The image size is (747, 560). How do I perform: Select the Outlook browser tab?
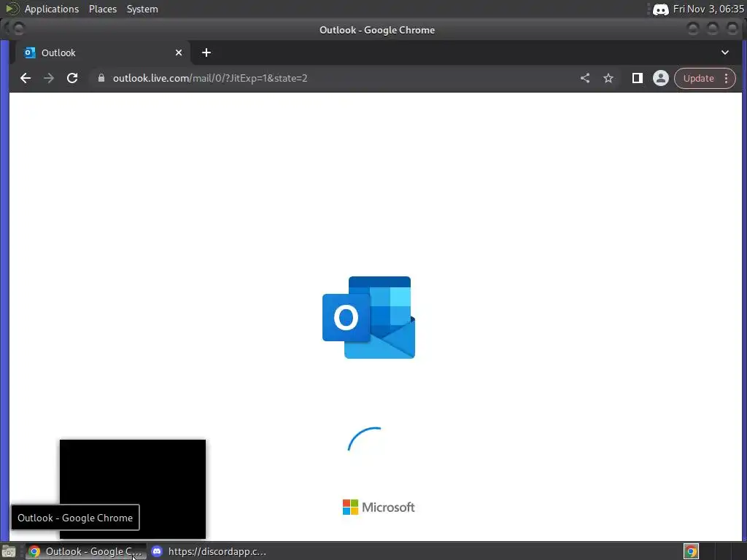pos(102,52)
